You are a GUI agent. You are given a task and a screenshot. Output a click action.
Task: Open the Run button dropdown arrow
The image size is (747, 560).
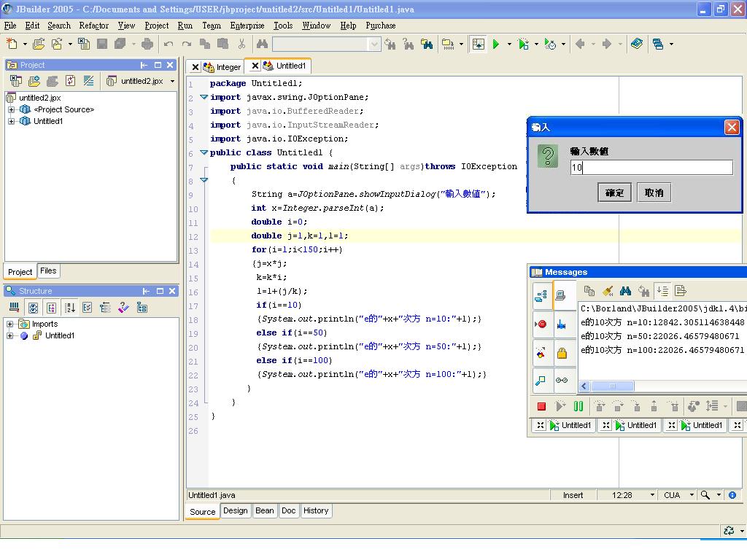[509, 44]
